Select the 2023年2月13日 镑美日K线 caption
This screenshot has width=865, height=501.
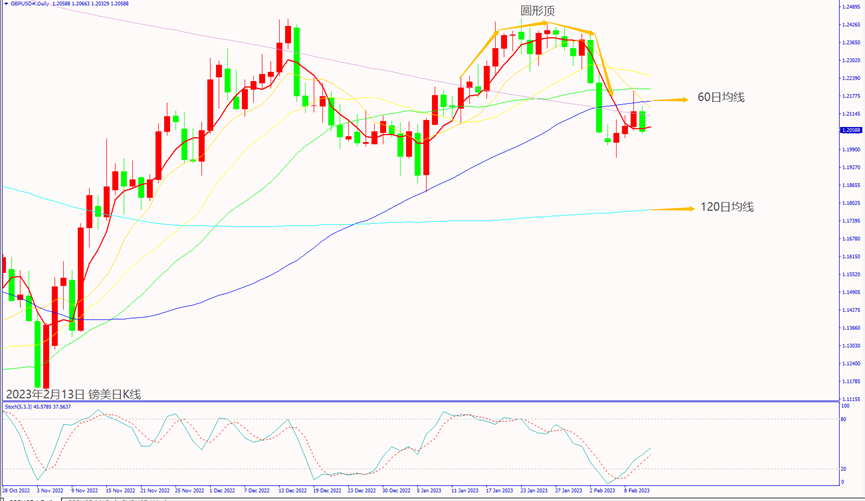pyautogui.click(x=74, y=394)
